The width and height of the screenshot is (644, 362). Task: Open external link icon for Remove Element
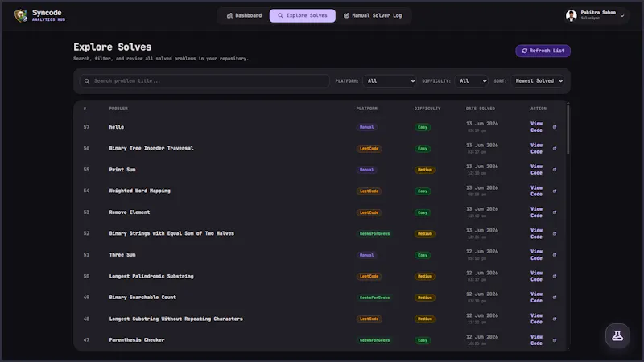pyautogui.click(x=555, y=212)
